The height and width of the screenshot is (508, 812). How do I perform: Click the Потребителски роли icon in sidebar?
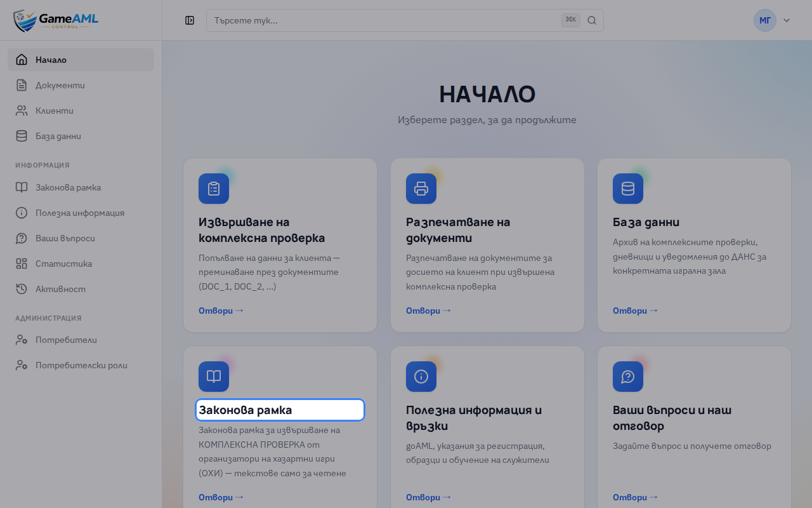(22, 365)
